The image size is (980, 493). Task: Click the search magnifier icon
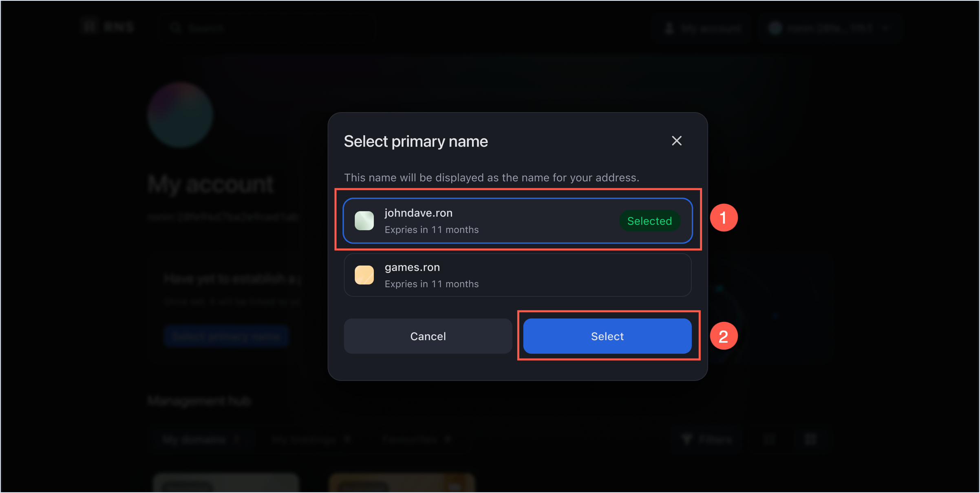point(176,28)
